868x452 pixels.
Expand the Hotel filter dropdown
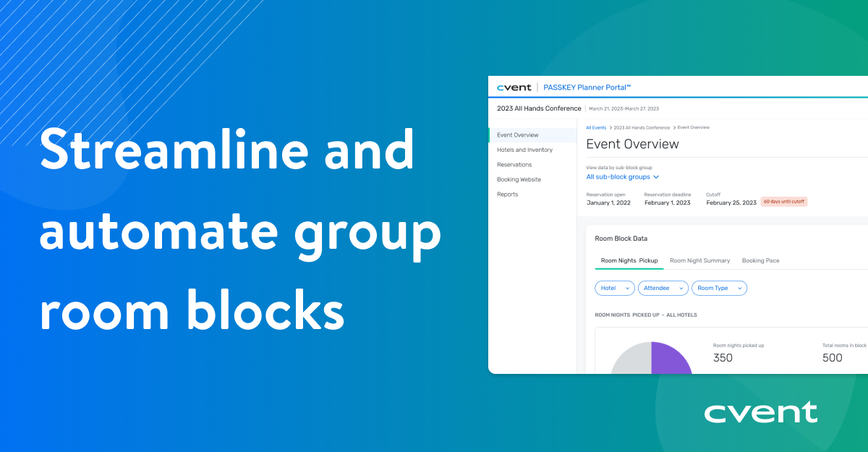click(614, 288)
